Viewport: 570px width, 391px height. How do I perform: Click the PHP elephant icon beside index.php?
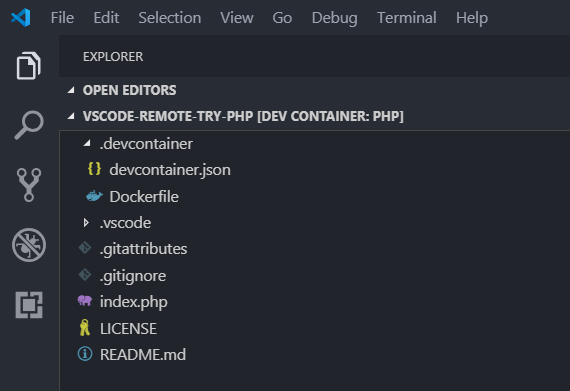[x=85, y=301]
